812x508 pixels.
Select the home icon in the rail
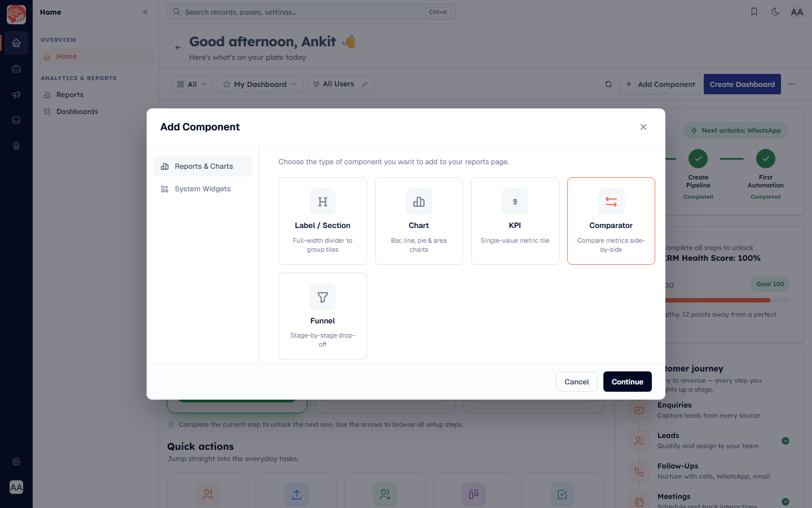click(16, 43)
